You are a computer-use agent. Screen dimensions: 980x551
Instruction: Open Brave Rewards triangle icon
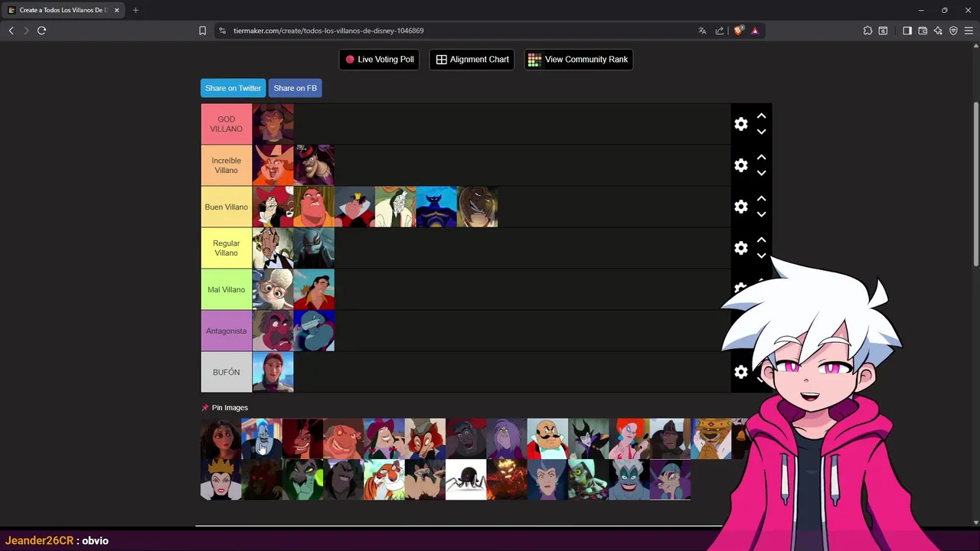pyautogui.click(x=755, y=31)
